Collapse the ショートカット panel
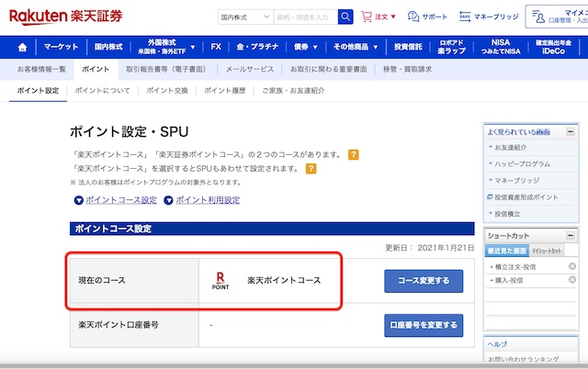588x369 pixels. [x=571, y=235]
